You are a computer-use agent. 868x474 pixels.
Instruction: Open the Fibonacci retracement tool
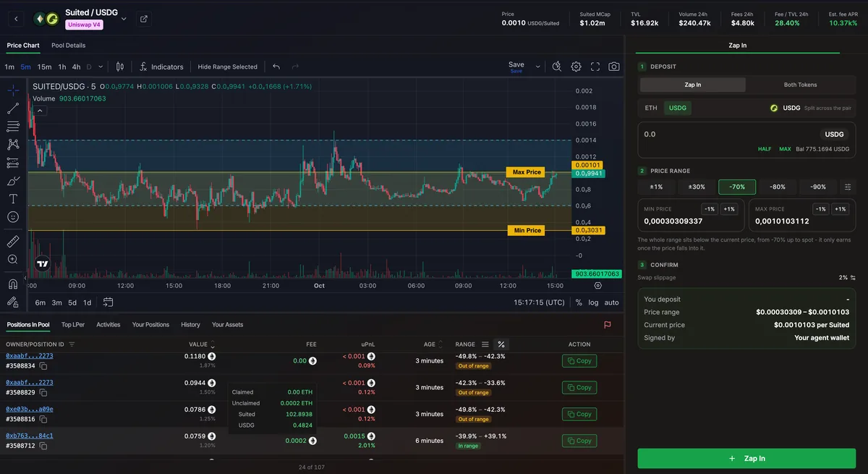(13, 127)
